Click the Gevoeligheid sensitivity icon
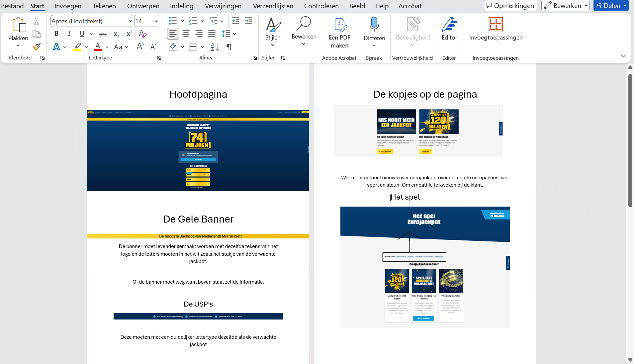The width and height of the screenshot is (634, 364). point(413,24)
